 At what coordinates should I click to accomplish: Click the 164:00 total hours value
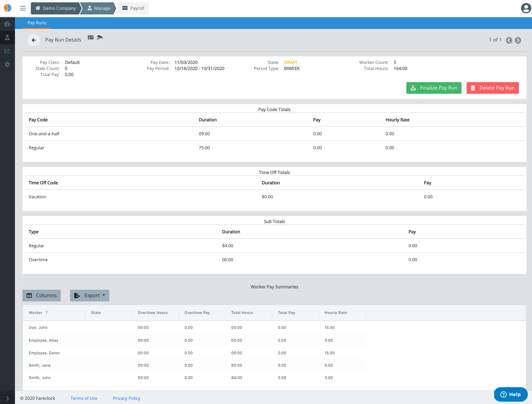point(400,68)
